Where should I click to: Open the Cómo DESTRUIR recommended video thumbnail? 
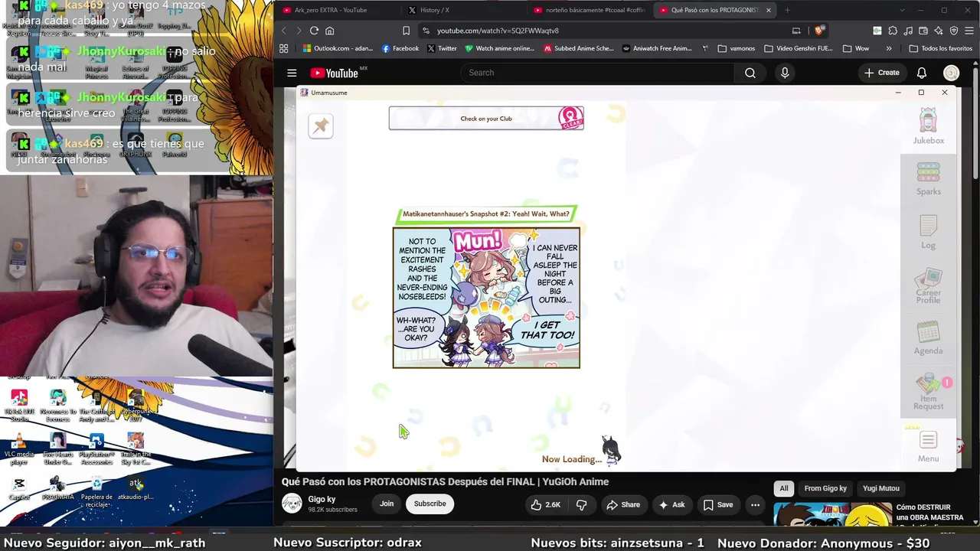(832, 515)
